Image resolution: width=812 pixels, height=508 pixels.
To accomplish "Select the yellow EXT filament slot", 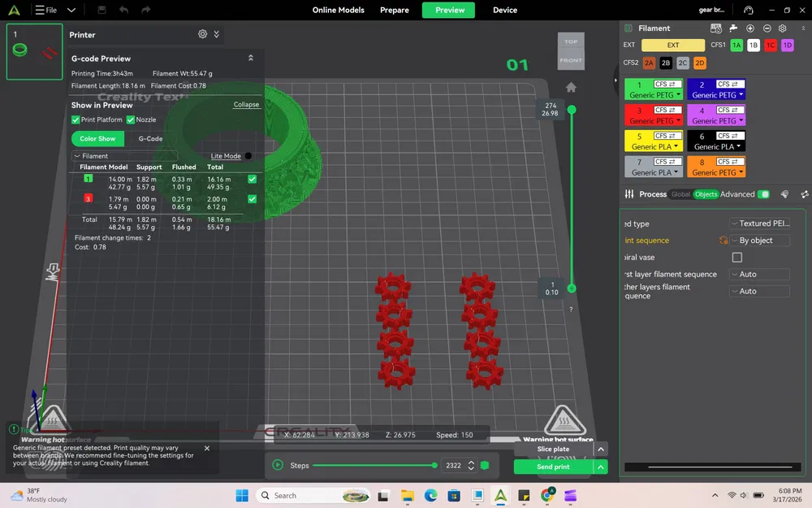I will (672, 45).
